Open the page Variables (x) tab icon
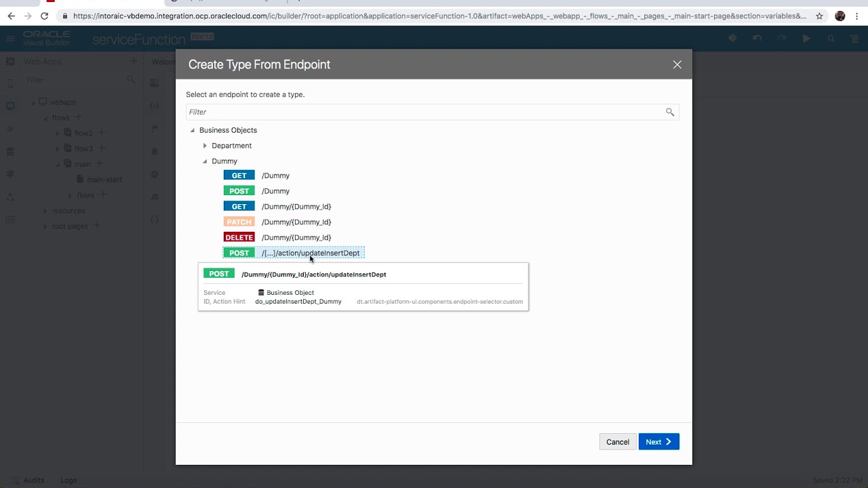 155,106
